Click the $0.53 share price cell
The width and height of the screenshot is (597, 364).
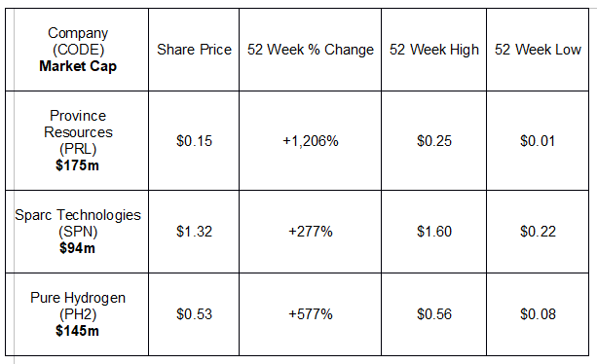pos(194,314)
